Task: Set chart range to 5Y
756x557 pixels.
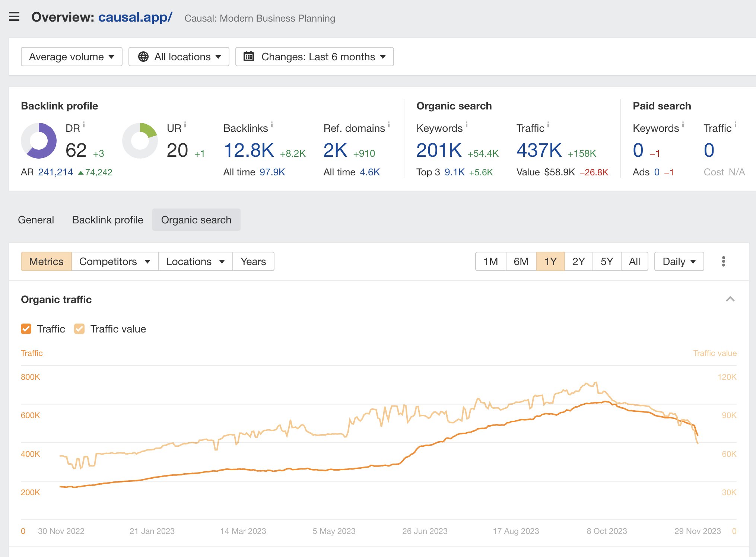Action: tap(607, 261)
